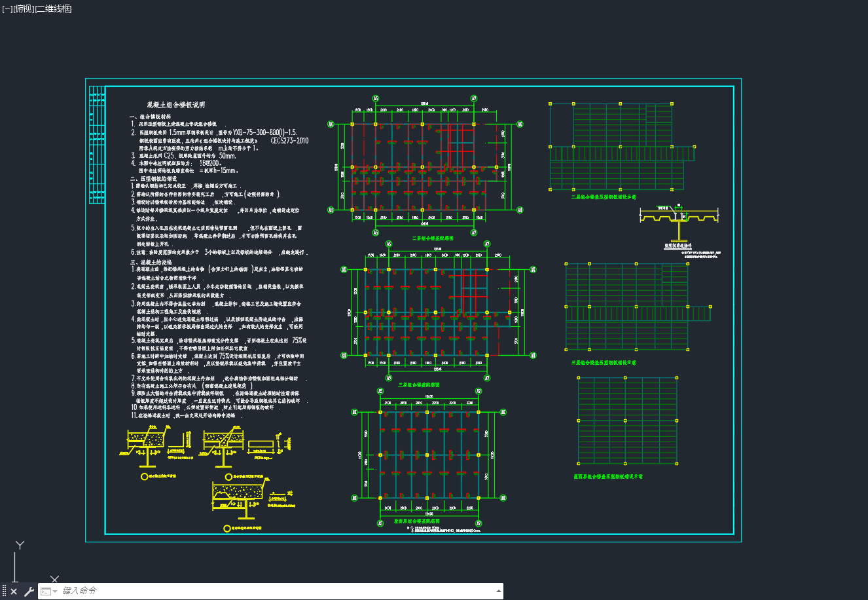Select the label 三层组合楼盖压型钢板铺设示意
Viewport: 868px width, 600px height.
604,362
